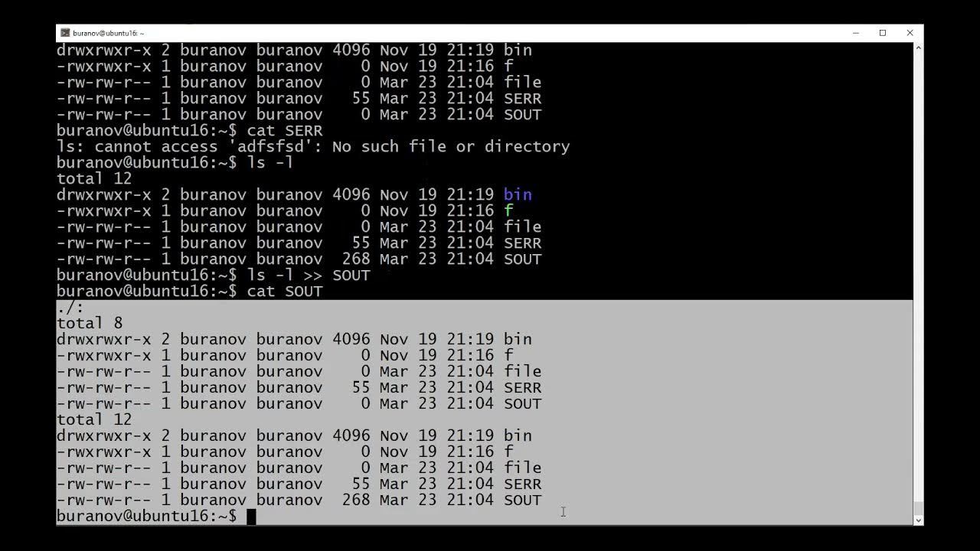The height and width of the screenshot is (551, 980).
Task: Click the green f executable filename
Action: point(508,210)
